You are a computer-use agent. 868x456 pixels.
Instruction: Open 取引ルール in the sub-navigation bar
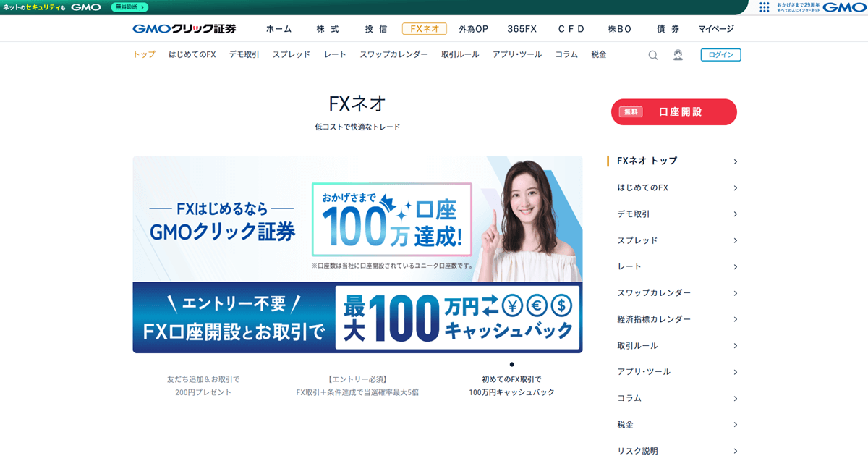tap(460, 54)
